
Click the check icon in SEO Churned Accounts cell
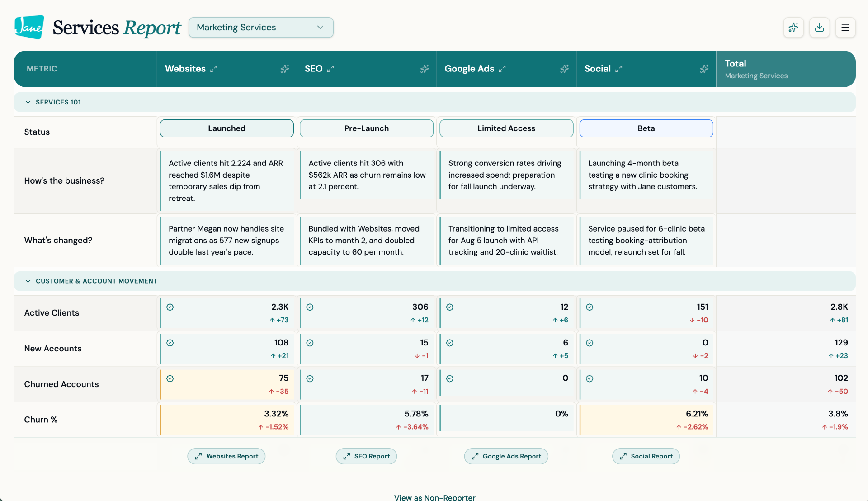(310, 378)
